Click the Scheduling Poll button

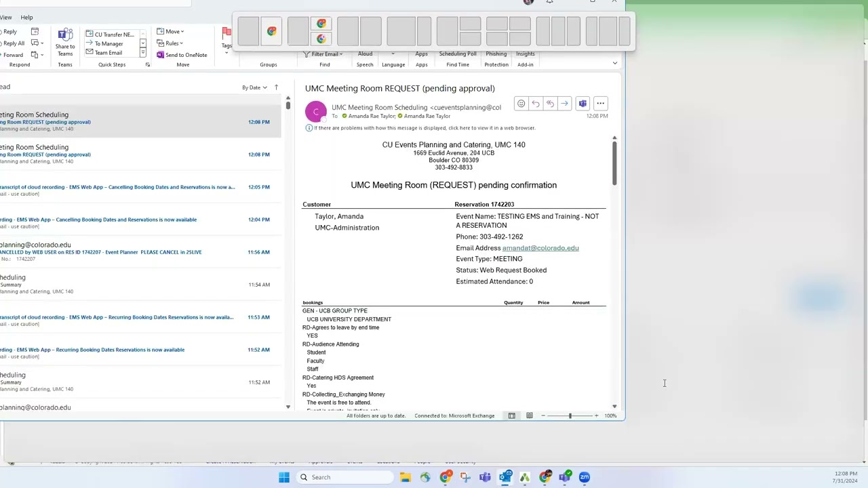(x=458, y=54)
